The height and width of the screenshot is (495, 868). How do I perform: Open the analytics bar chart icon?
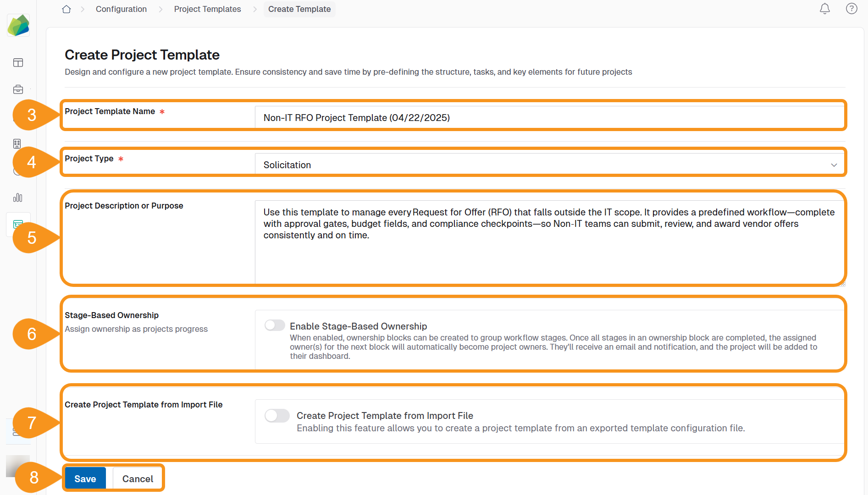click(x=18, y=198)
